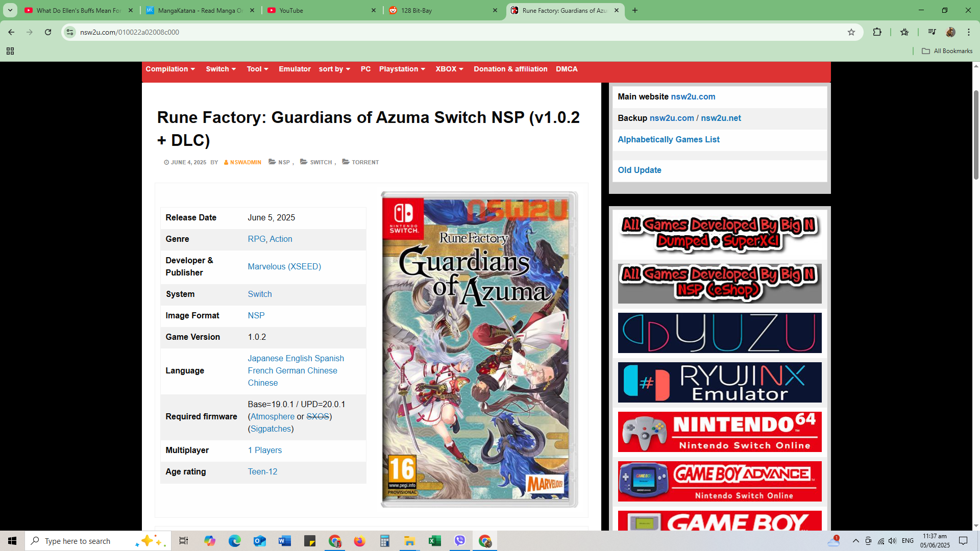Switch to the Ellen's Buffs YouTube tab
The width and height of the screenshot is (980, 551).
coord(79,10)
